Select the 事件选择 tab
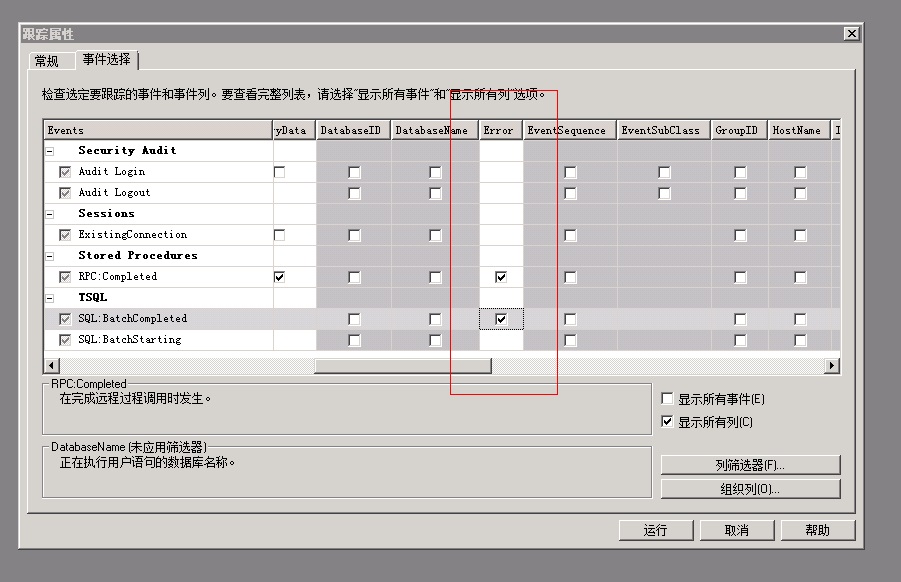Screen dimensions: 901x582 pos(106,60)
